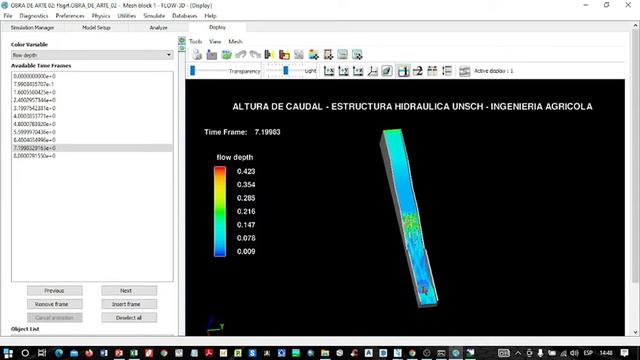Image resolution: width=640 pixels, height=360 pixels.
Task: Open the Color Variable flow depth dropdown
Action: [x=92, y=55]
